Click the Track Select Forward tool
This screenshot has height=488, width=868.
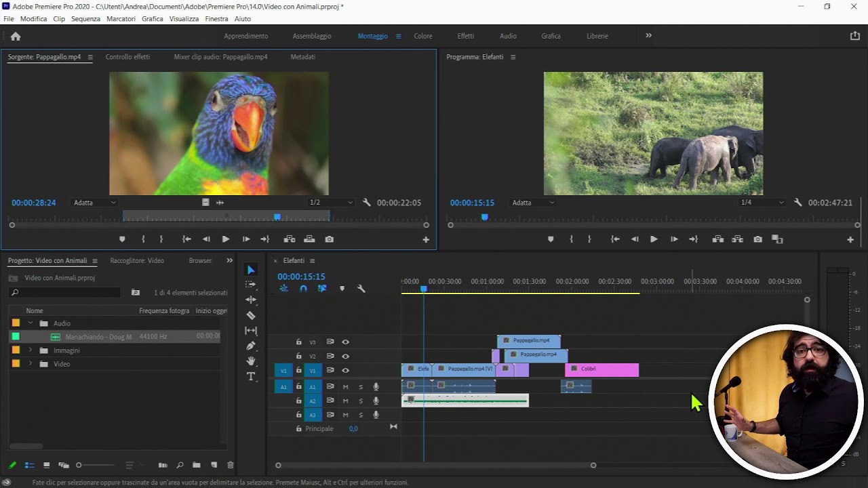tap(251, 285)
